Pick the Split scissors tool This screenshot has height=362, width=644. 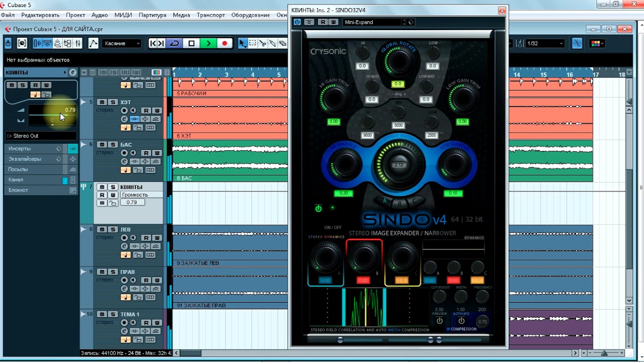[x=263, y=43]
